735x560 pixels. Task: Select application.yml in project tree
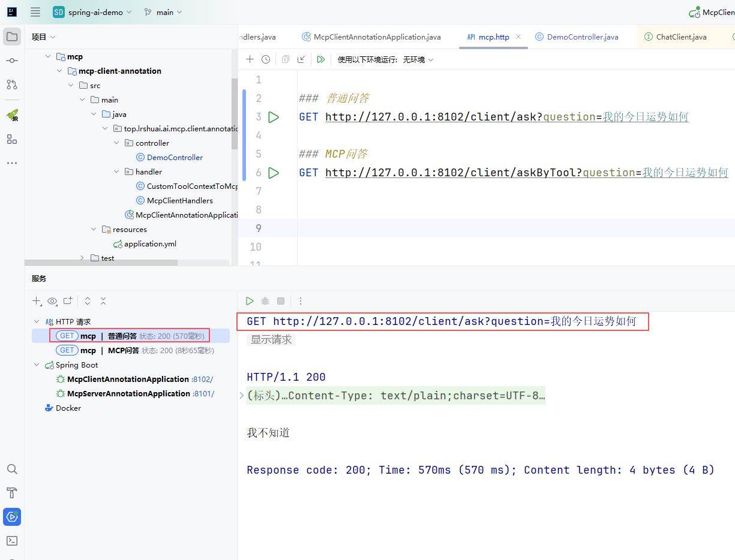[150, 244]
